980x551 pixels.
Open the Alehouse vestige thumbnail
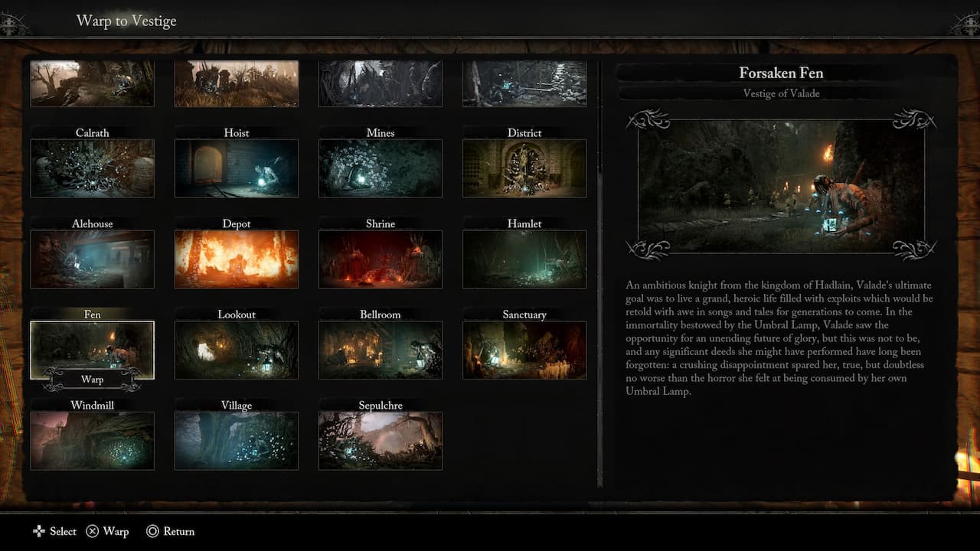pyautogui.click(x=92, y=259)
